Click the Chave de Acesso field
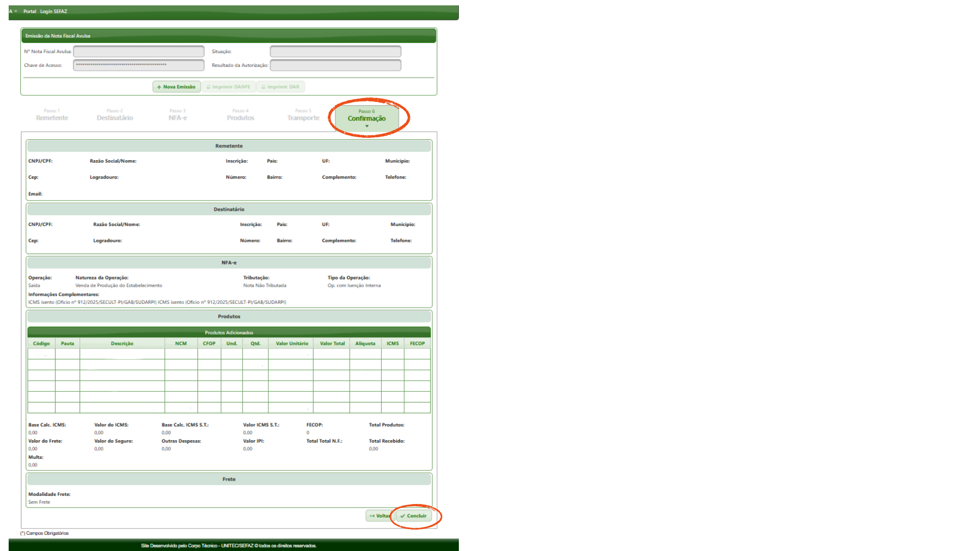This screenshot has width=980, height=551. 138,65
